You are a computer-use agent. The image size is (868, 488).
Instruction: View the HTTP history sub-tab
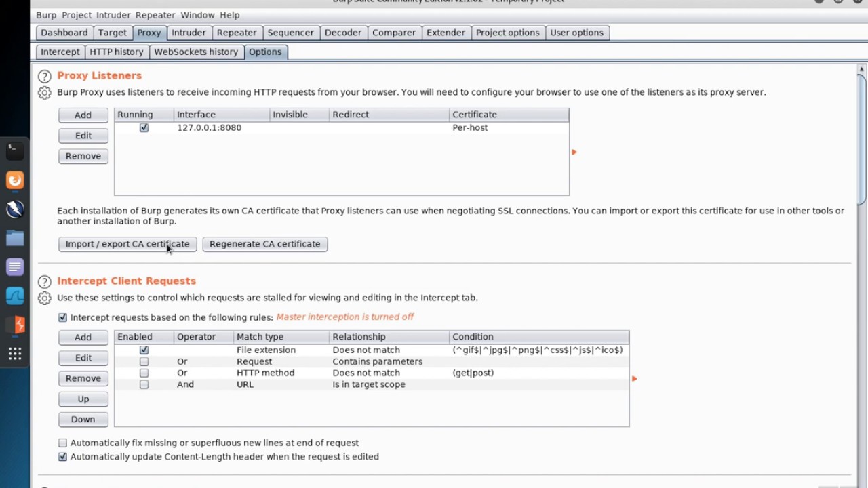point(117,52)
